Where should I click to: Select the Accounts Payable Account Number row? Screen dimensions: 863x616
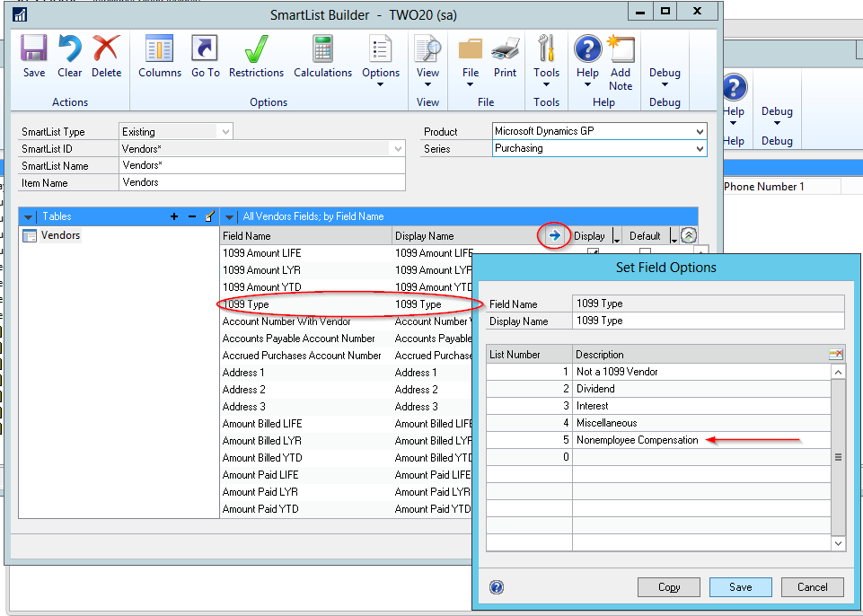tap(347, 338)
